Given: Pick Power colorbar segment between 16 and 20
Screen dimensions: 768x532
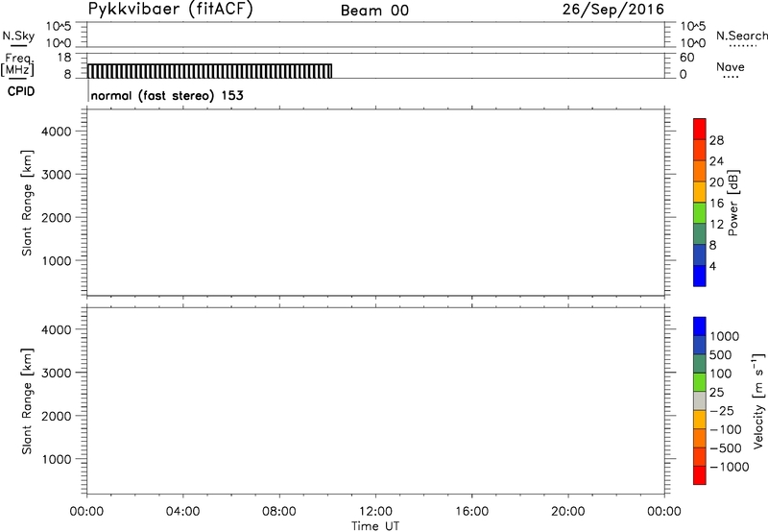Looking at the screenshot, I should (700, 191).
